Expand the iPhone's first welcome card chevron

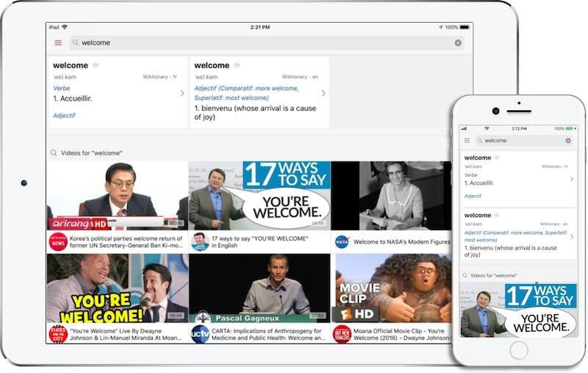tap(571, 179)
